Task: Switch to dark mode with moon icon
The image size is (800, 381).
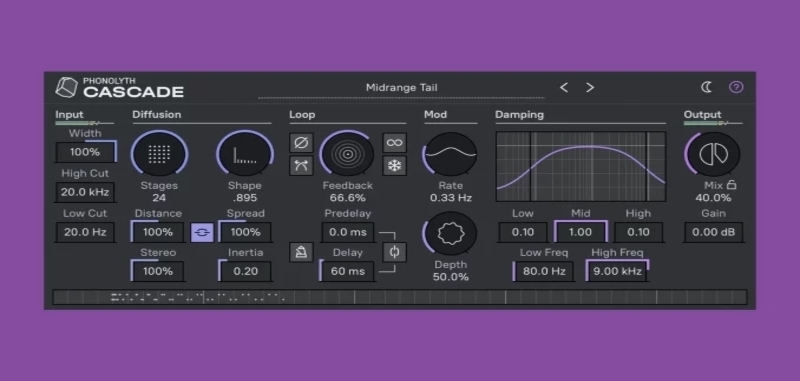Action: (707, 87)
